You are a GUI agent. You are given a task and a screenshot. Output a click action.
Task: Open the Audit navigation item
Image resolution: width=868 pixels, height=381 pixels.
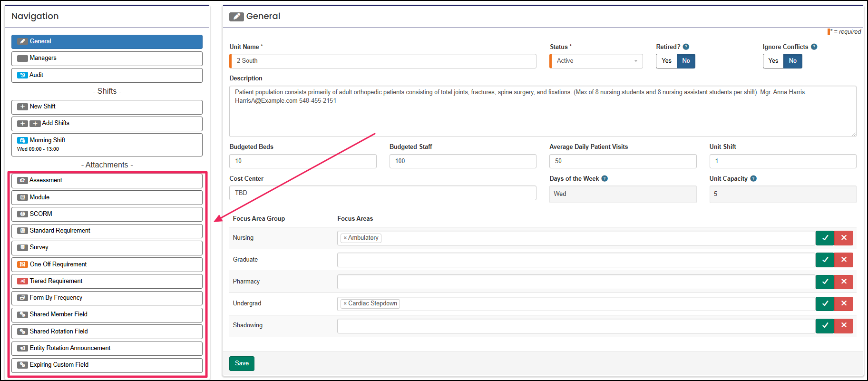107,75
